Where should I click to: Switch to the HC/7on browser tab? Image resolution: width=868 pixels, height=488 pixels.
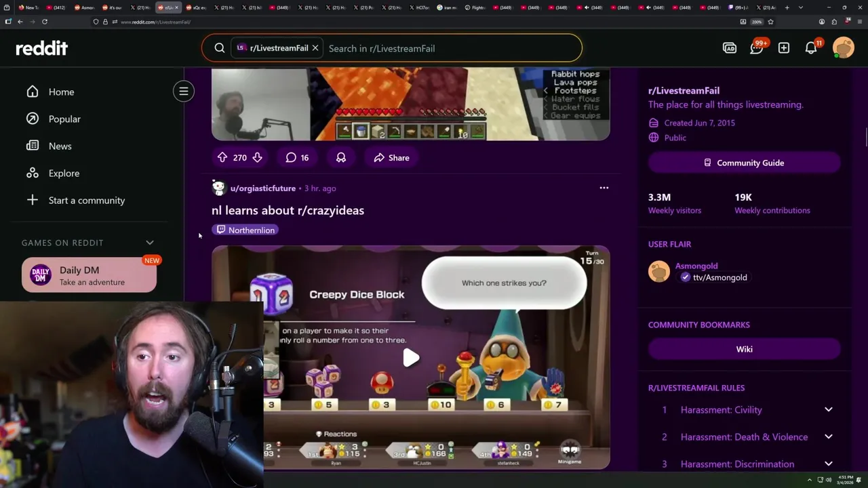point(420,7)
